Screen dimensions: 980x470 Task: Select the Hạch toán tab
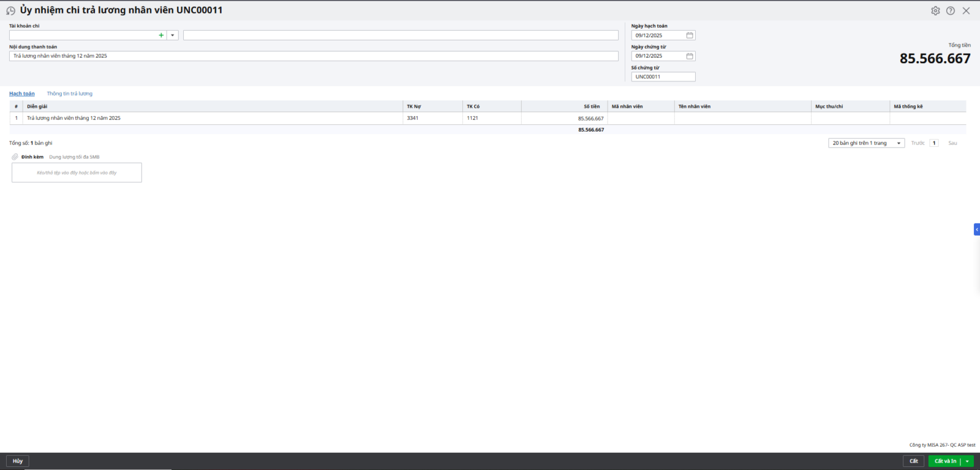coord(22,94)
